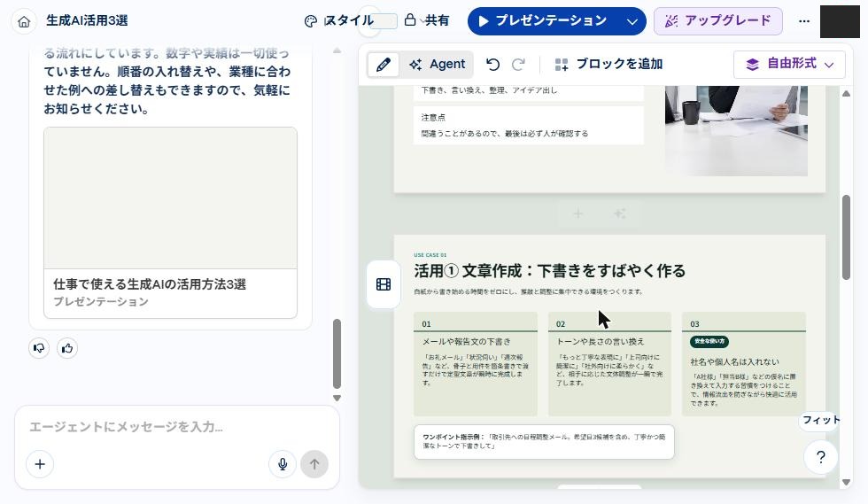Add new card with plus between slides
Viewport: 868px width, 504px height.
point(577,213)
